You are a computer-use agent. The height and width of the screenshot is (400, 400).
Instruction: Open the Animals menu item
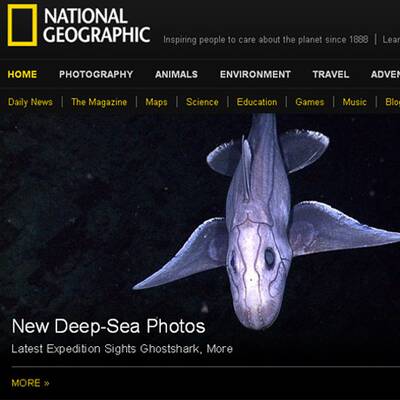tap(176, 74)
